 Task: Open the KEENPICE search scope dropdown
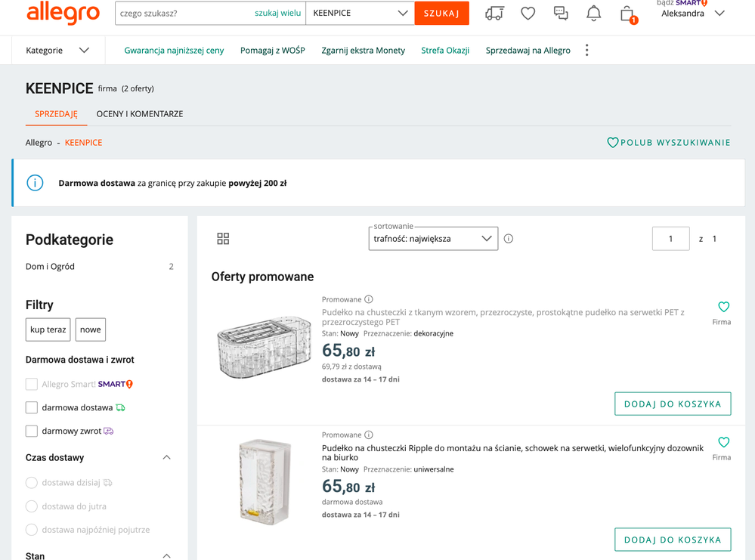360,14
